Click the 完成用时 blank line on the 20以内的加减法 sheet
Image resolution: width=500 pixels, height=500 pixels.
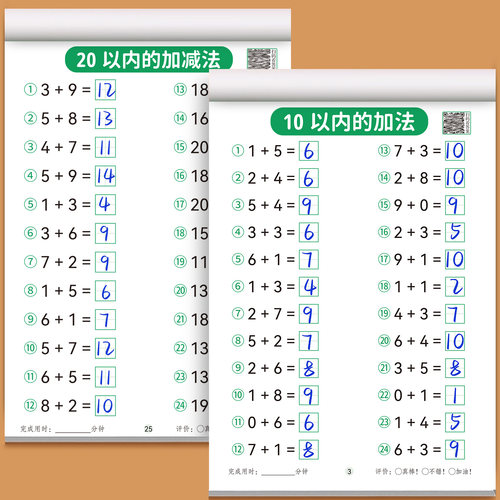[73, 431]
